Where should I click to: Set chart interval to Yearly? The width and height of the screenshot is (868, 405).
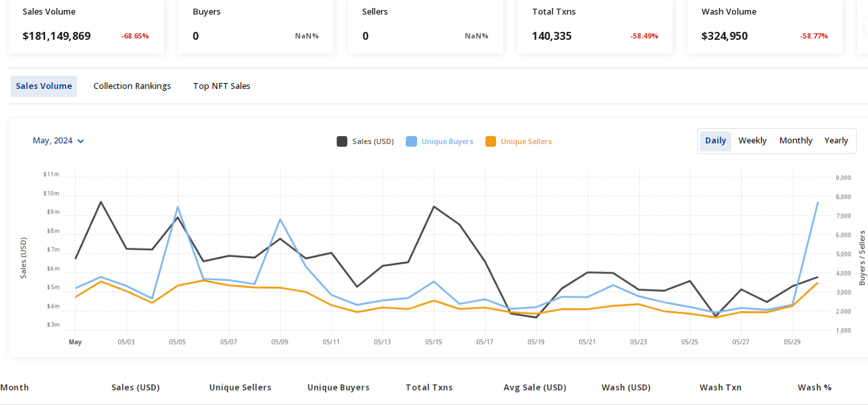click(x=836, y=141)
